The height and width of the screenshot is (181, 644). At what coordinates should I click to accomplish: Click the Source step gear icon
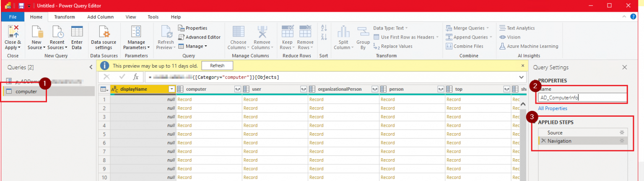pyautogui.click(x=622, y=133)
